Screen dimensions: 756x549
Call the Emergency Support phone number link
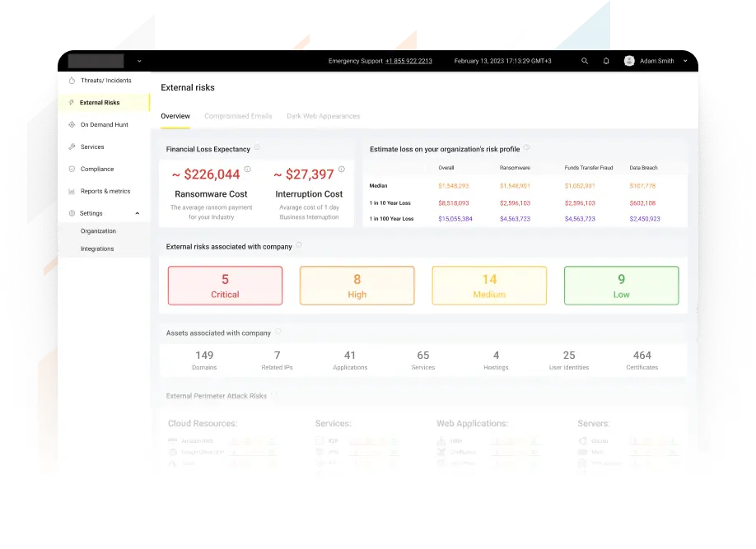[408, 61]
